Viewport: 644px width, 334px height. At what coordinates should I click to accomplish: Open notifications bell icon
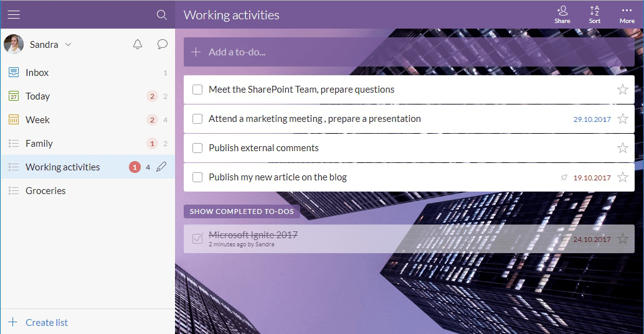138,44
